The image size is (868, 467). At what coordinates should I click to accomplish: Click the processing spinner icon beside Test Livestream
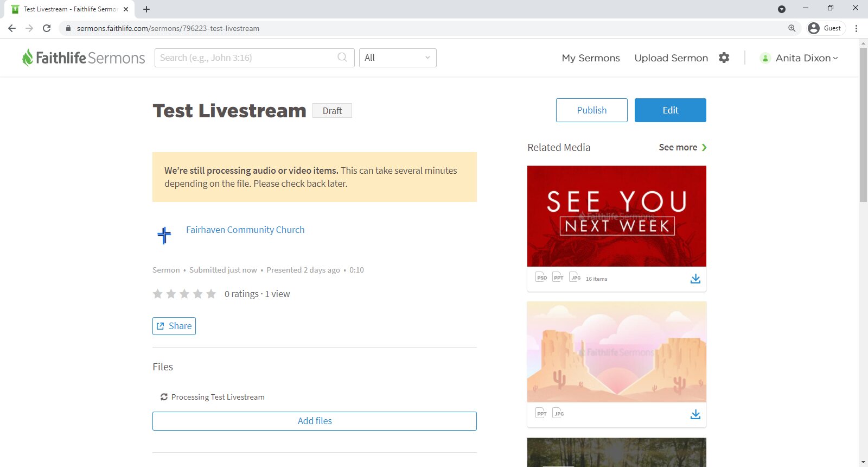[x=164, y=397]
